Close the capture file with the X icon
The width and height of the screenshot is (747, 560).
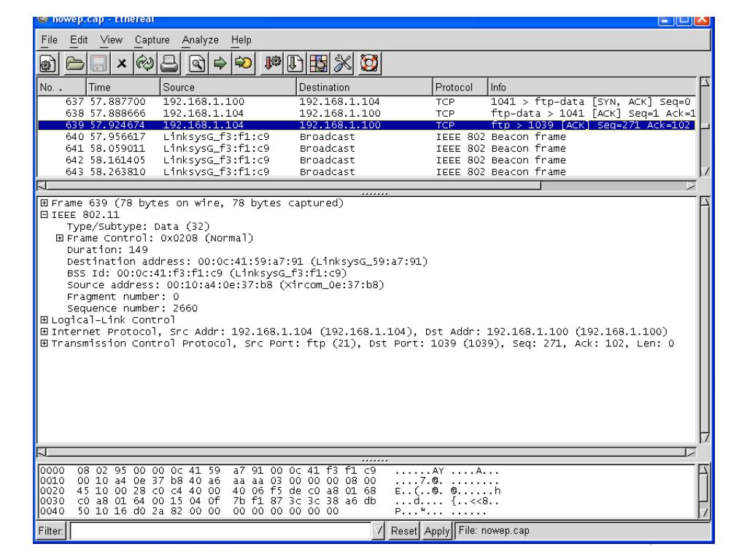pos(122,64)
